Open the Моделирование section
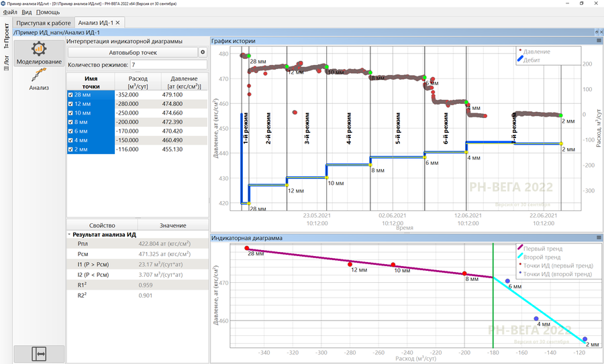Image resolution: width=604 pixels, height=364 pixels. (39, 53)
